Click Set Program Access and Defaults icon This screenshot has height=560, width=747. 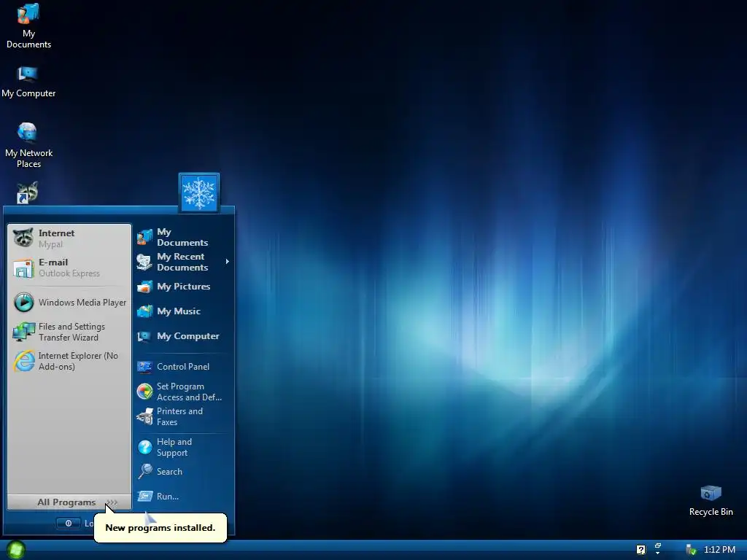coord(144,392)
